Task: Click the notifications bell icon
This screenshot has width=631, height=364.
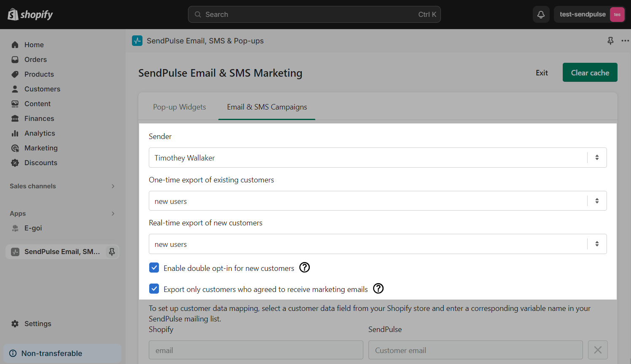Action: (x=541, y=14)
